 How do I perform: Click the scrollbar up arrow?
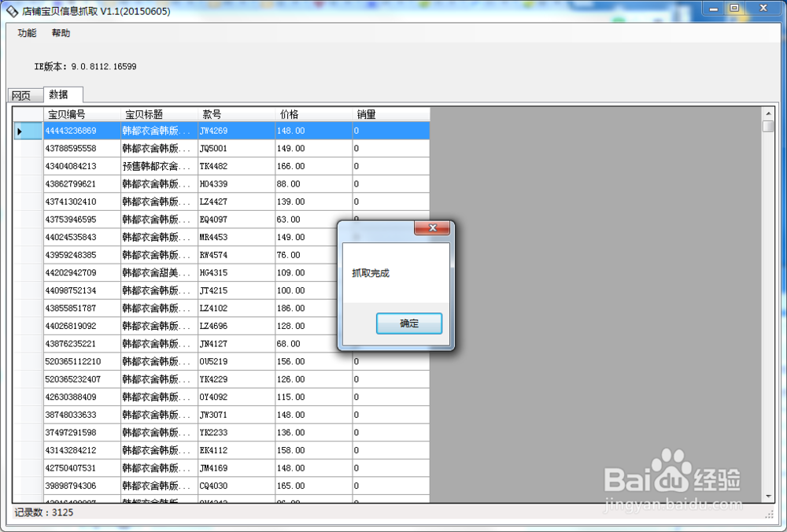pyautogui.click(x=768, y=113)
